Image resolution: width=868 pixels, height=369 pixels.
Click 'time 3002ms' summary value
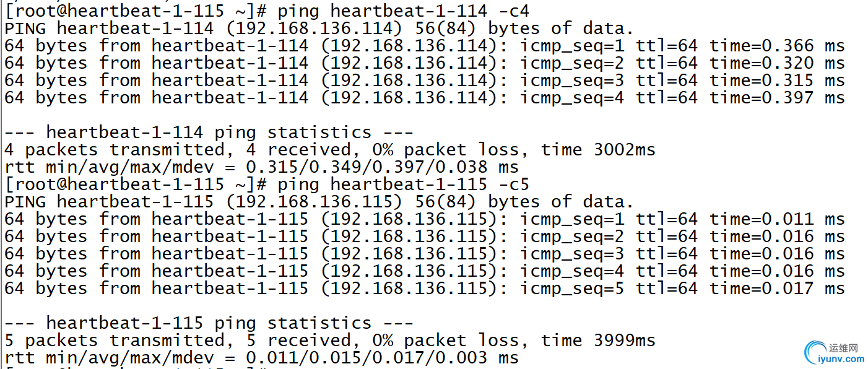click(598, 149)
